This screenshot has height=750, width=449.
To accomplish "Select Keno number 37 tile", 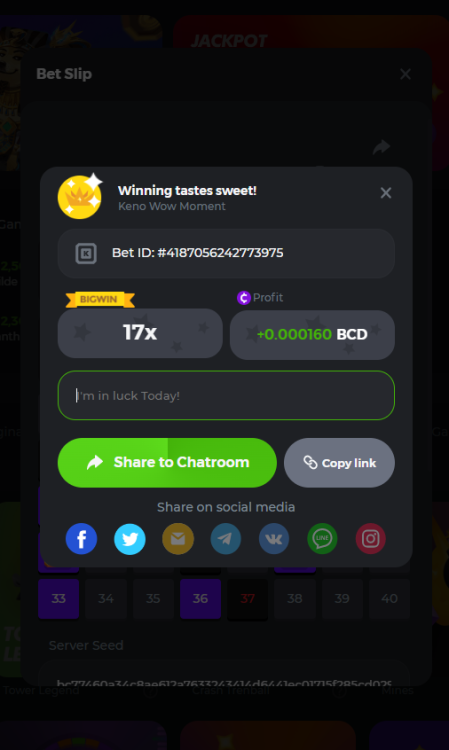I will 248,598.
